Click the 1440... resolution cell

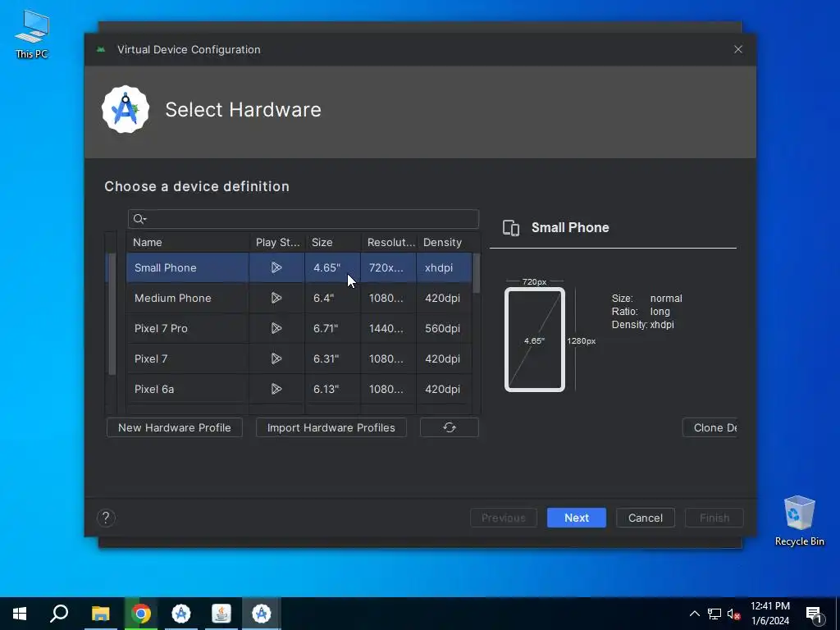[x=386, y=328]
